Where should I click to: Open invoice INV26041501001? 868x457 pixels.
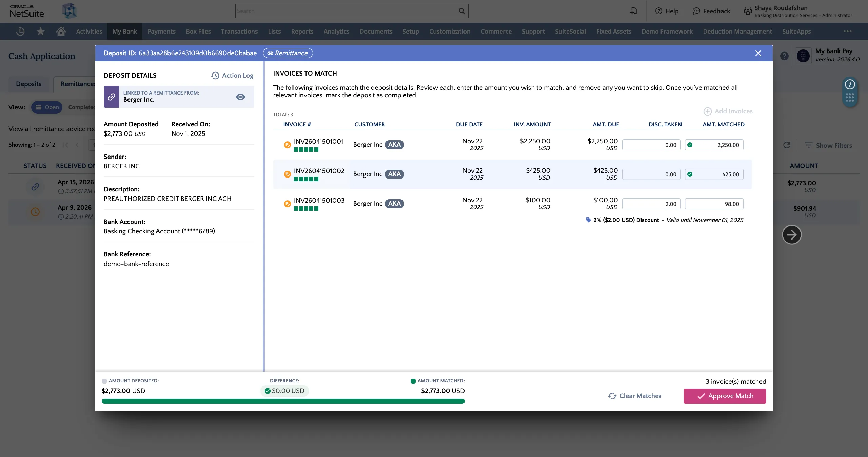(x=318, y=141)
